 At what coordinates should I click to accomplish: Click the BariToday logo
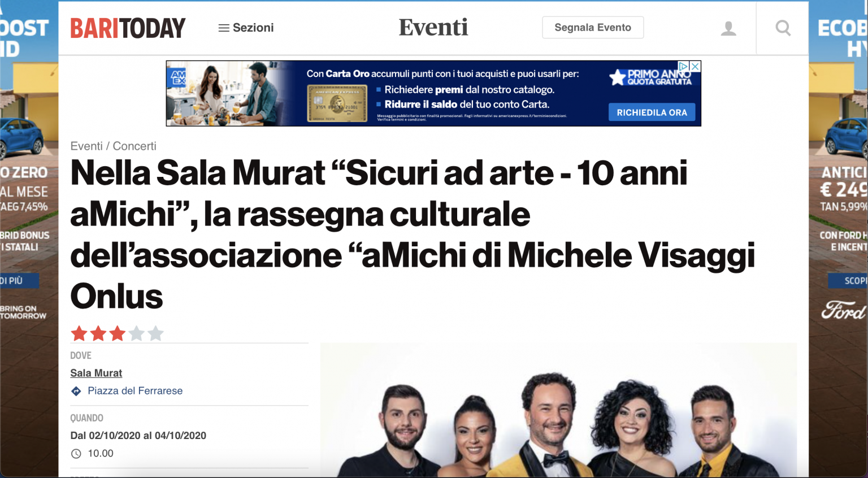pyautogui.click(x=128, y=28)
